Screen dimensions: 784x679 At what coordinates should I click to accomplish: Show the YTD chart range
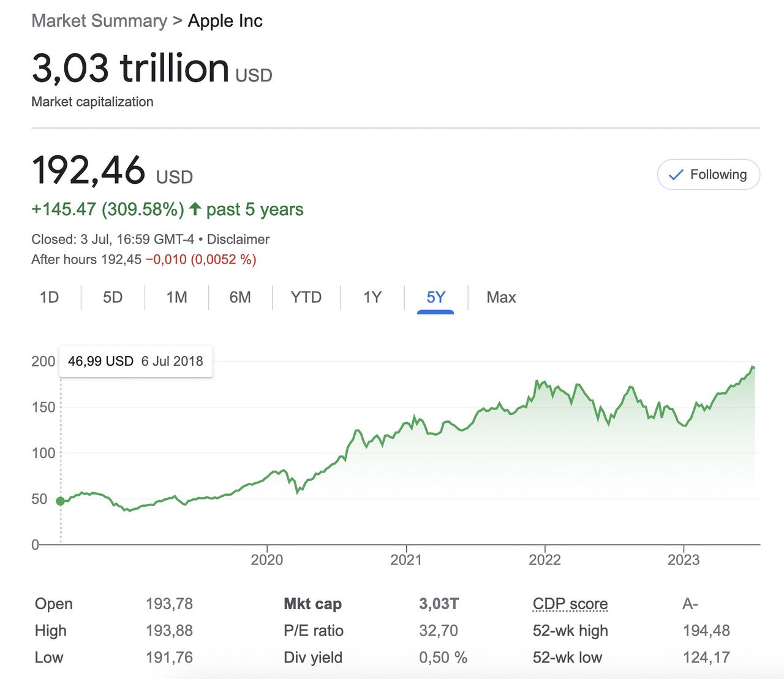point(306,297)
